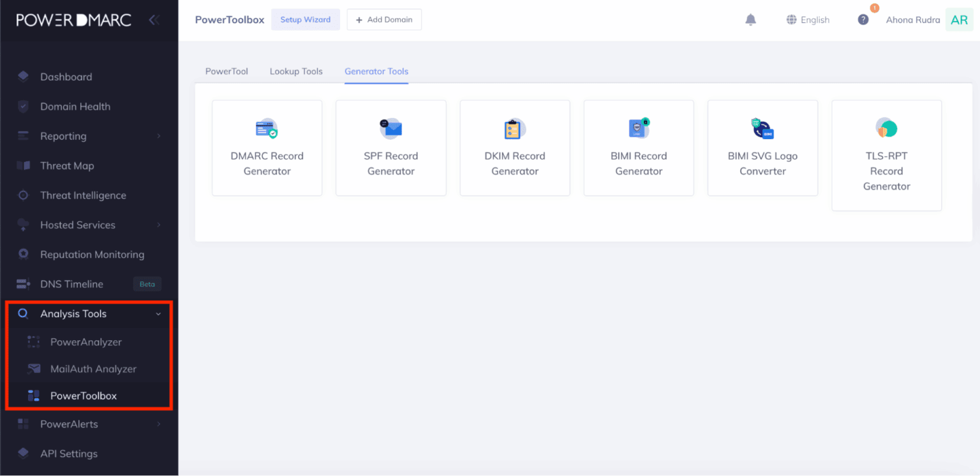Image resolution: width=980 pixels, height=476 pixels.
Task: Open the PowerTool tab
Action: (226, 71)
